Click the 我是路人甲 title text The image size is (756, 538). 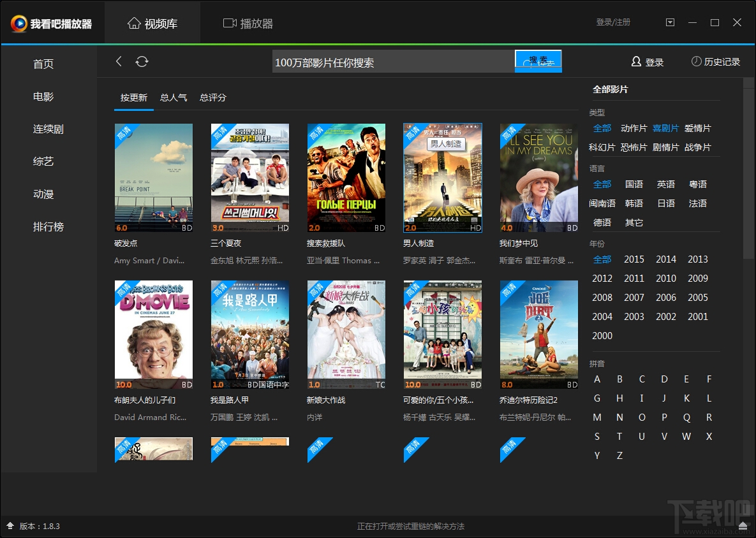coord(230,400)
